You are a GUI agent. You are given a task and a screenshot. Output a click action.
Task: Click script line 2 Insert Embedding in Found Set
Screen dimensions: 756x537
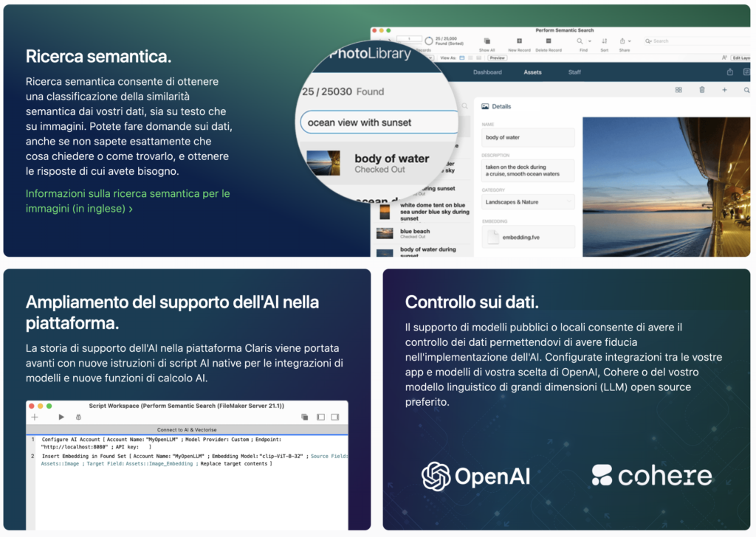click(x=194, y=460)
